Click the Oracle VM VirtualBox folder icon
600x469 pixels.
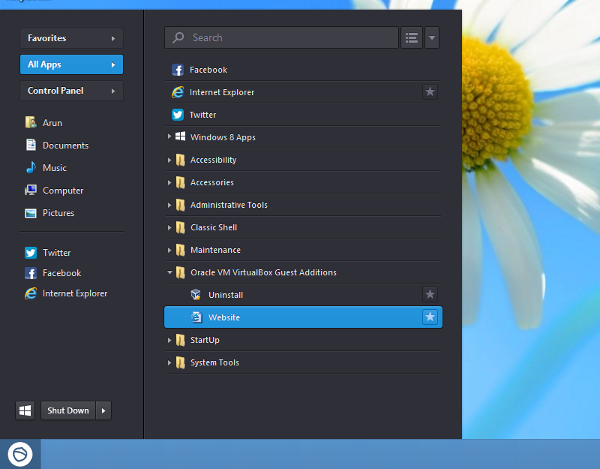click(x=180, y=273)
